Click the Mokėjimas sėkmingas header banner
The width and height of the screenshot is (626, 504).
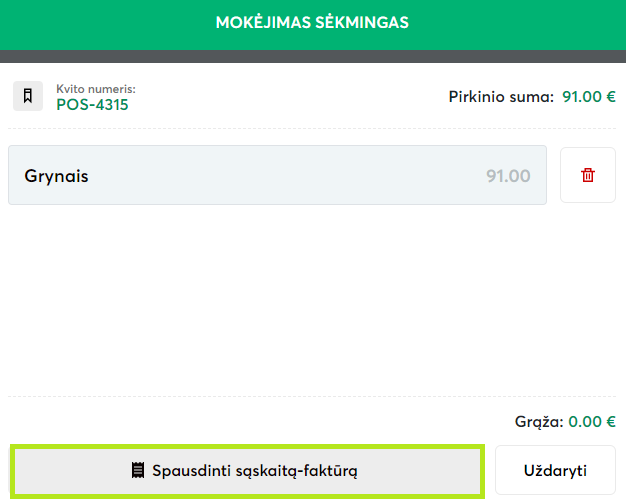[312, 22]
